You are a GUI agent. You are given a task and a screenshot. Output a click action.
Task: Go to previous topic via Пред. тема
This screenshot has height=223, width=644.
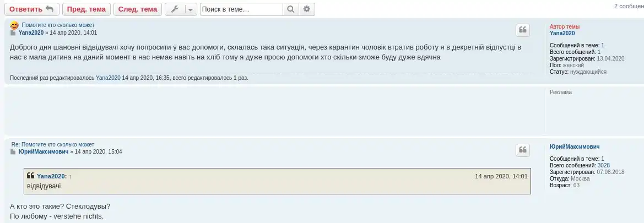(86, 9)
